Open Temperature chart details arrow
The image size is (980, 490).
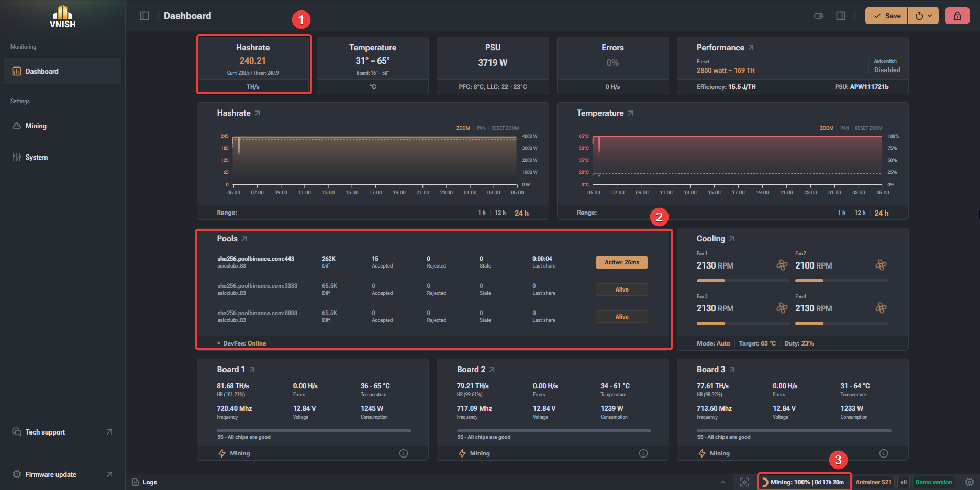click(630, 113)
